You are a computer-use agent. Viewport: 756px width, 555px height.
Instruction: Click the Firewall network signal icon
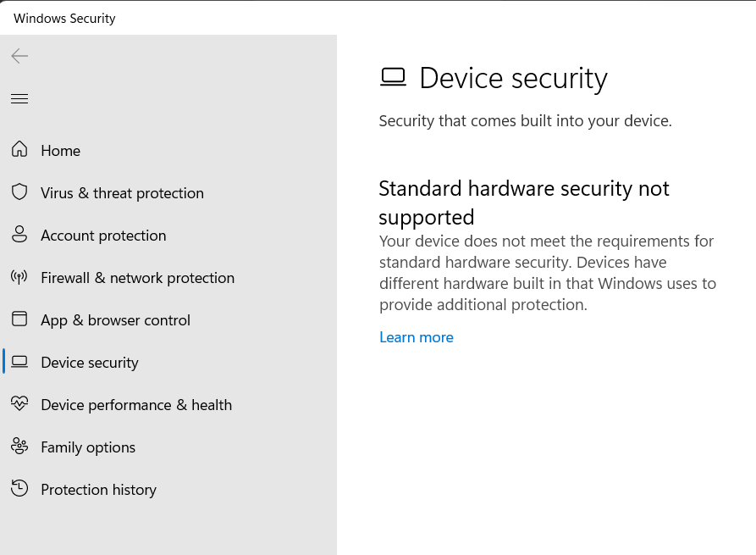(19, 277)
